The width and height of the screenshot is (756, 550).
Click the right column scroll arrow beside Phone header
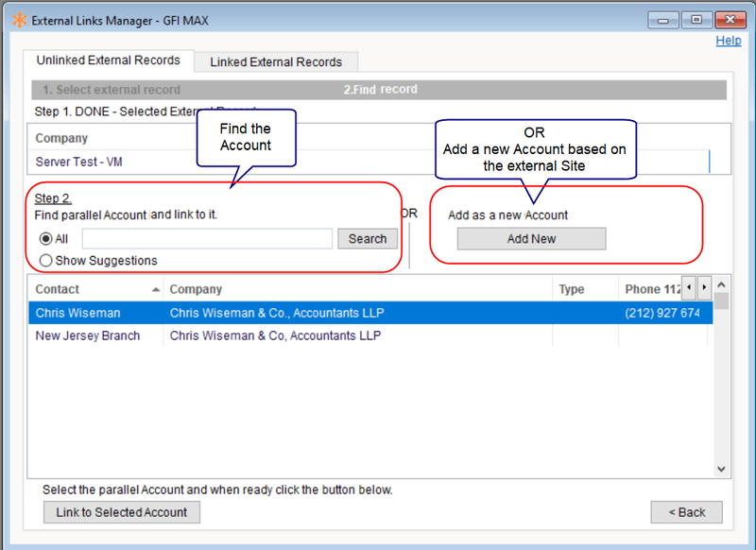(x=703, y=288)
